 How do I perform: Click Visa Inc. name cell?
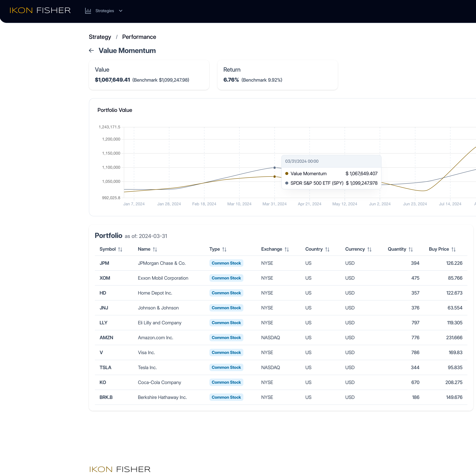coord(146,353)
